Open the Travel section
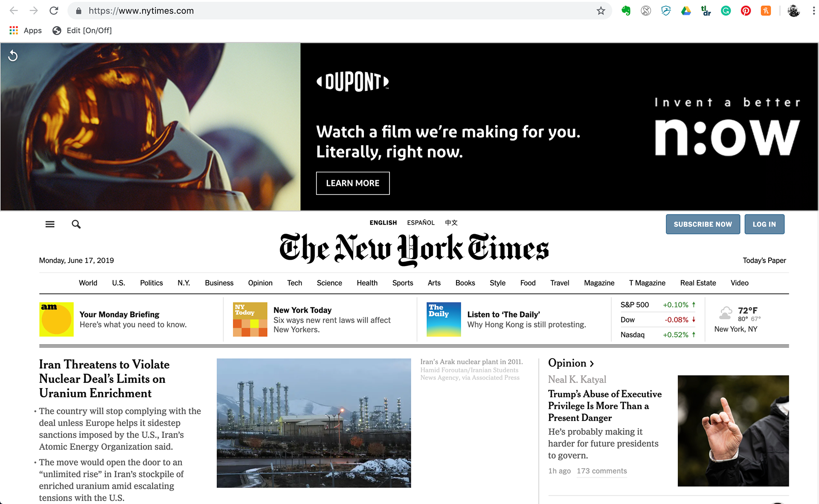 (560, 283)
